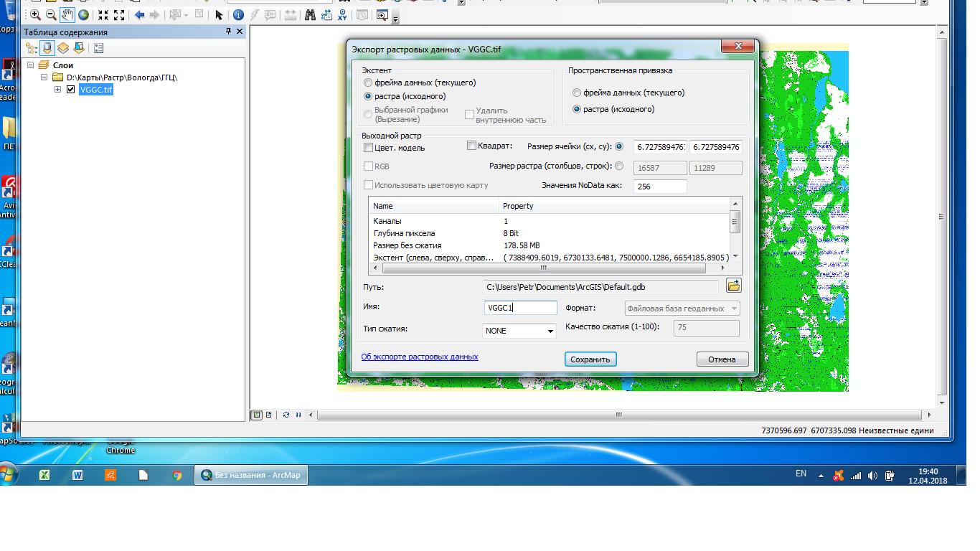Select spatial reference 'фрейма данных (текущего)' radio

click(577, 93)
